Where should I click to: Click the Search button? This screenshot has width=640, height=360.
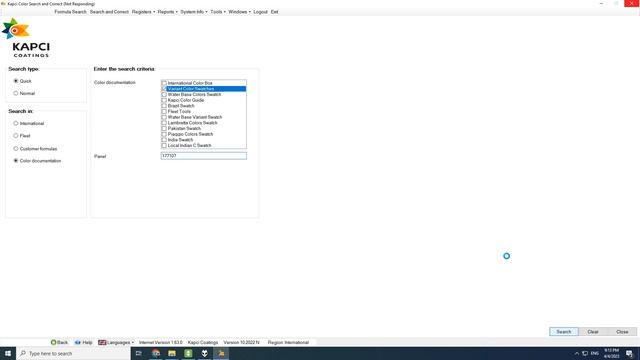[x=564, y=332]
